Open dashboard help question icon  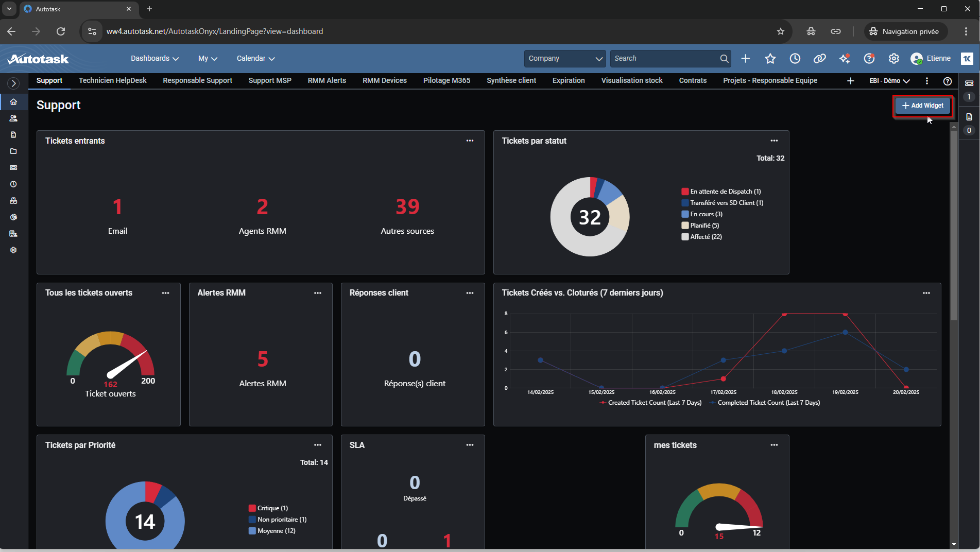pos(947,81)
